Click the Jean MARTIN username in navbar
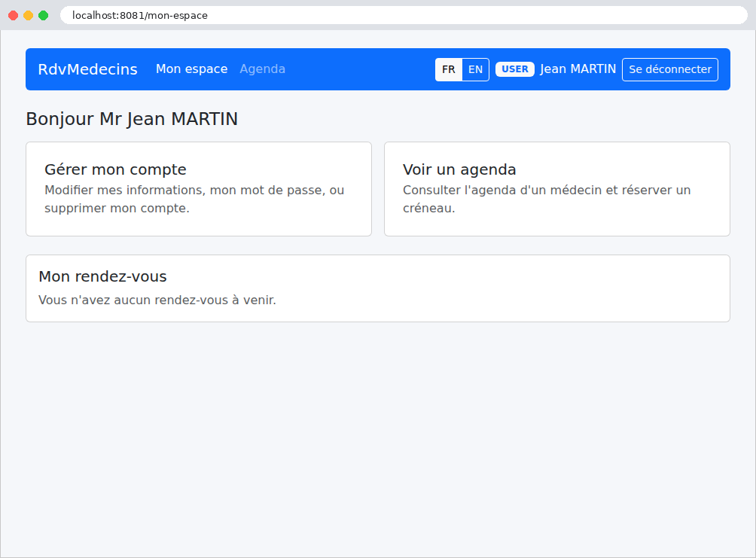The height and width of the screenshot is (558, 756). pyautogui.click(x=578, y=69)
